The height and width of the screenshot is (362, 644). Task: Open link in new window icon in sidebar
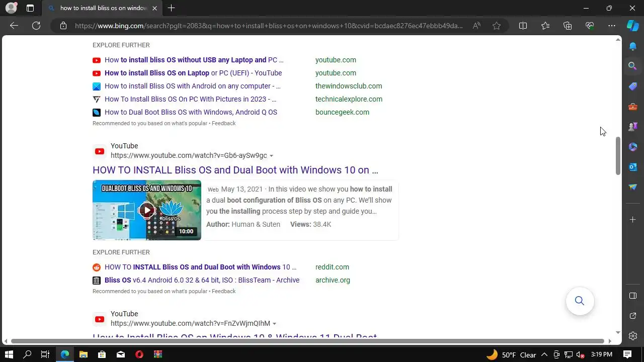633,316
